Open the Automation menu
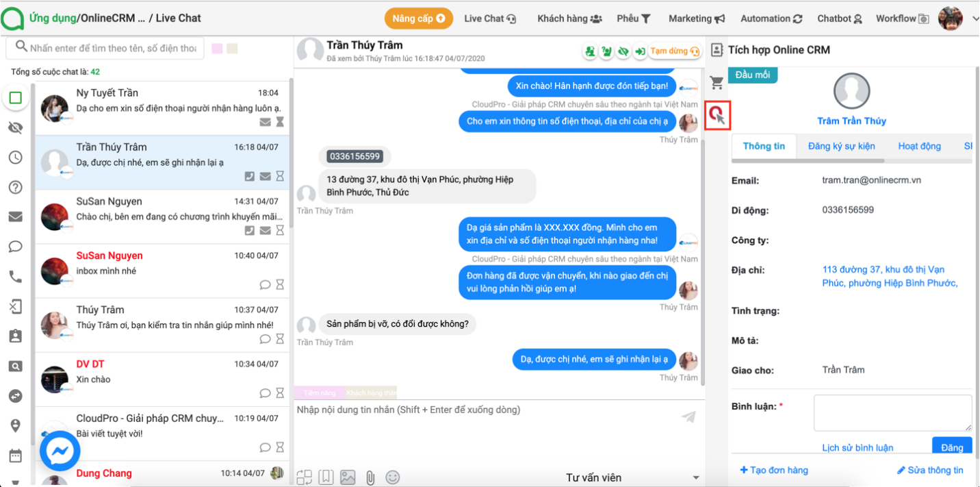Image resolution: width=980 pixels, height=487 pixels. click(771, 18)
